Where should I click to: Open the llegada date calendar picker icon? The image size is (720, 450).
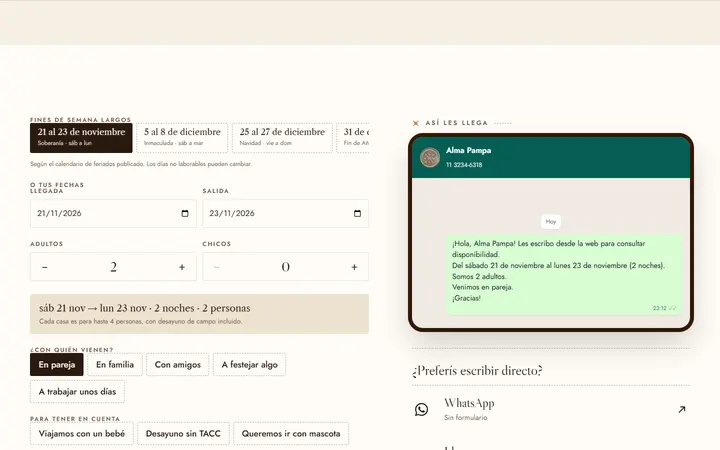pos(185,214)
